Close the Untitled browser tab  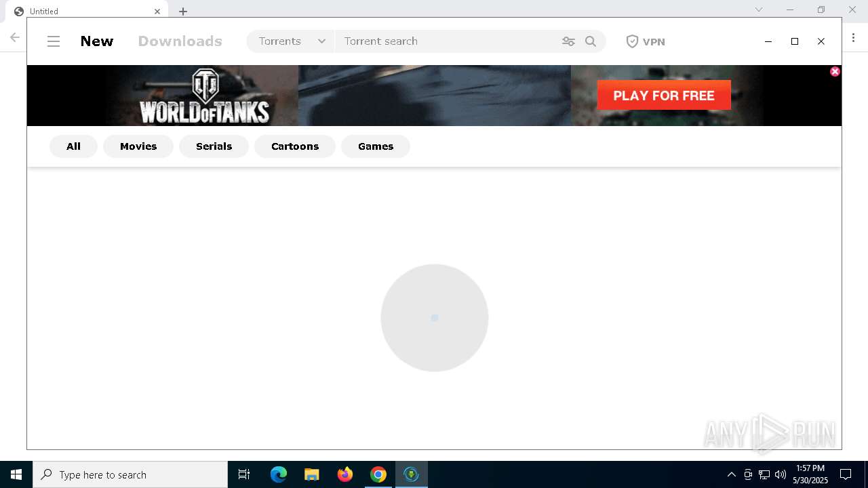pyautogui.click(x=157, y=12)
